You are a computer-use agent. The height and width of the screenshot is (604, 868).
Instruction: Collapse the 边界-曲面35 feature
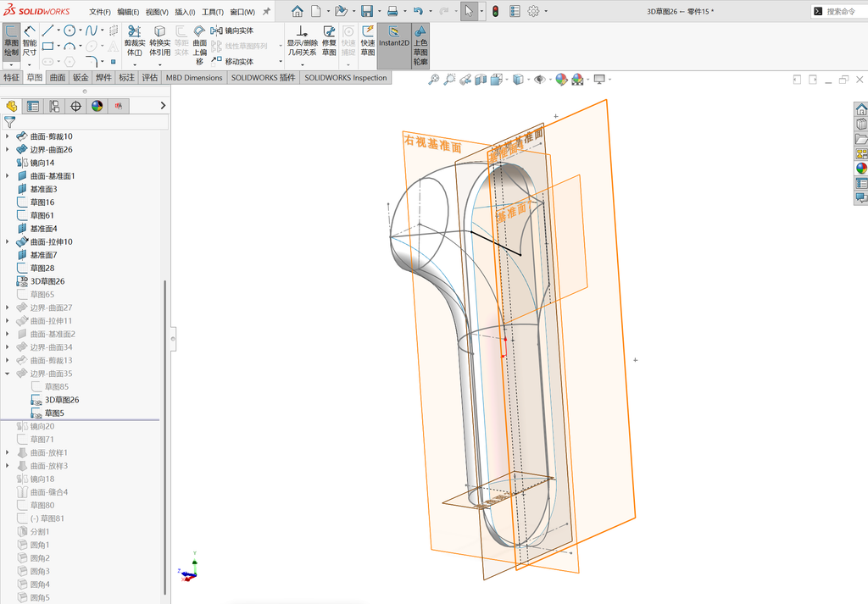(x=7, y=374)
